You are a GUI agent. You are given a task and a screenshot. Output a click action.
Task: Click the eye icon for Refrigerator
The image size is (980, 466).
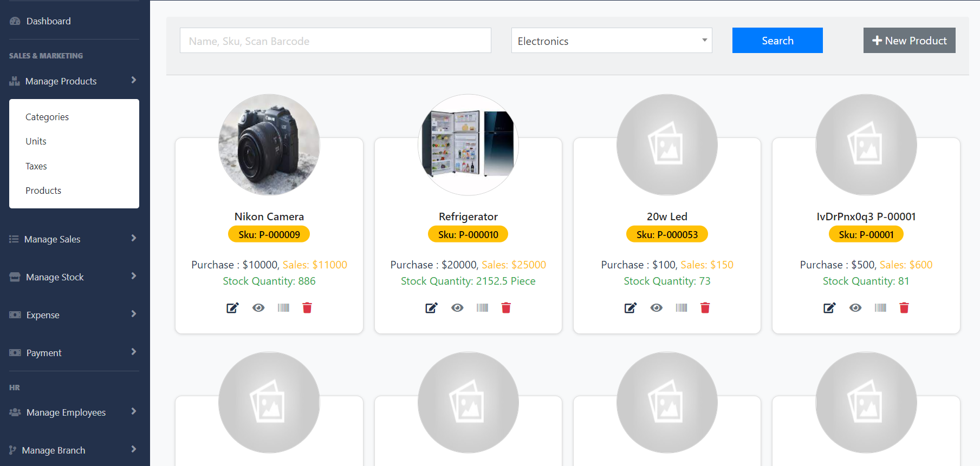tap(457, 308)
